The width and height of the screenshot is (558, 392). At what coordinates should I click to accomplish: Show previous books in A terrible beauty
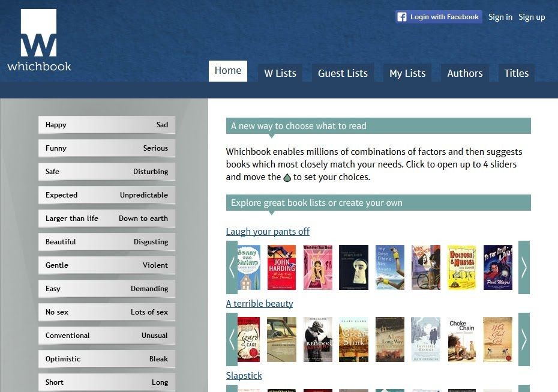[x=232, y=339]
